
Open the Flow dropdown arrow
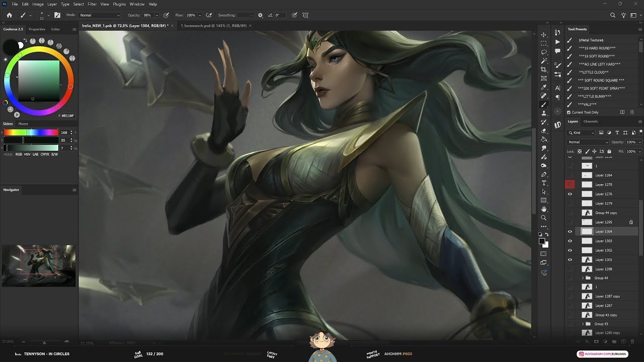coord(200,16)
